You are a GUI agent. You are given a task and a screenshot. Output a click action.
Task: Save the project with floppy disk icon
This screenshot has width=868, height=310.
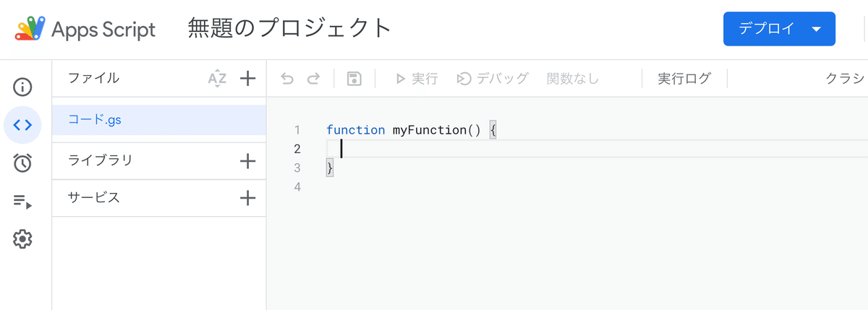tap(354, 78)
